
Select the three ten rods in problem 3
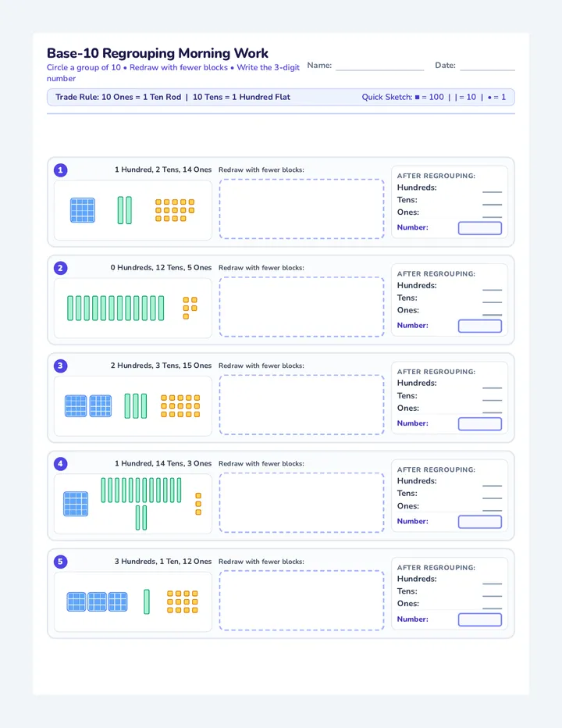point(136,406)
